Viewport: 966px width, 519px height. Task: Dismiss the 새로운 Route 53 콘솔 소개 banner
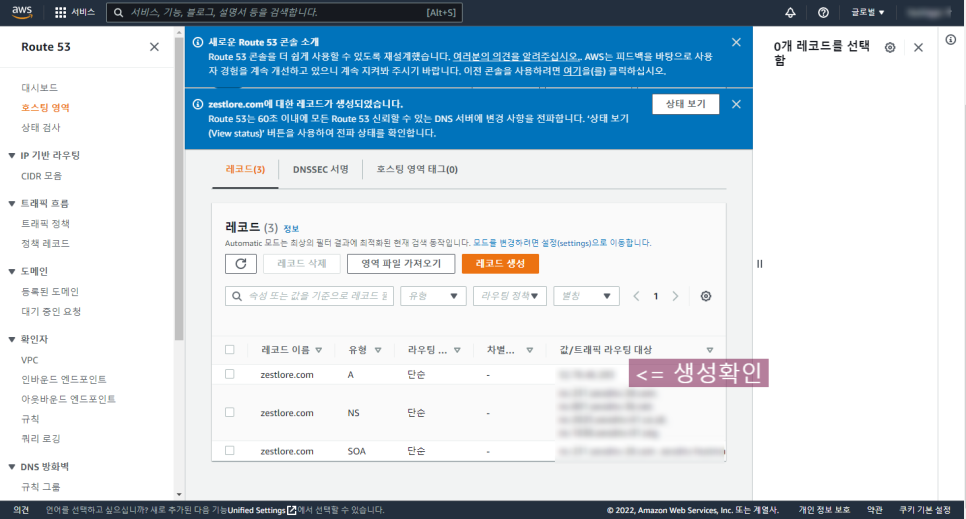click(x=736, y=43)
